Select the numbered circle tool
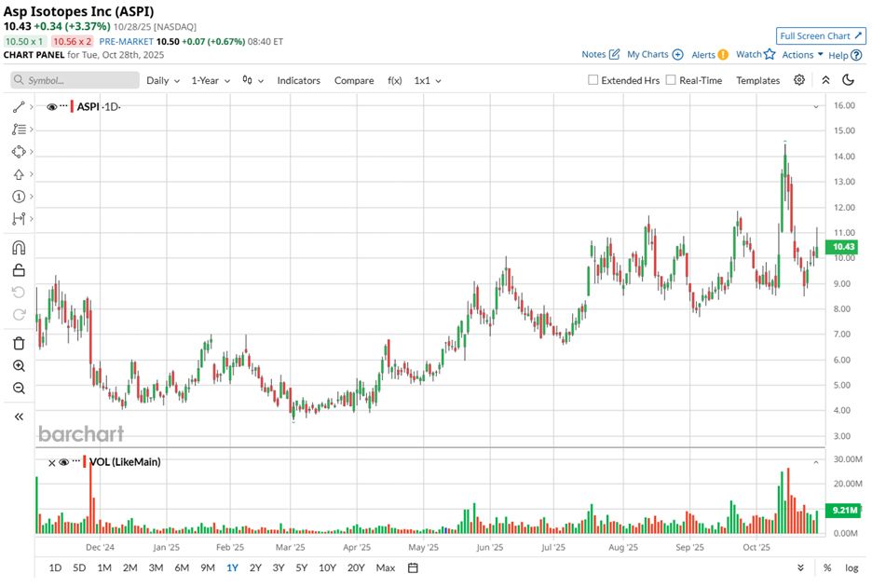 point(19,197)
